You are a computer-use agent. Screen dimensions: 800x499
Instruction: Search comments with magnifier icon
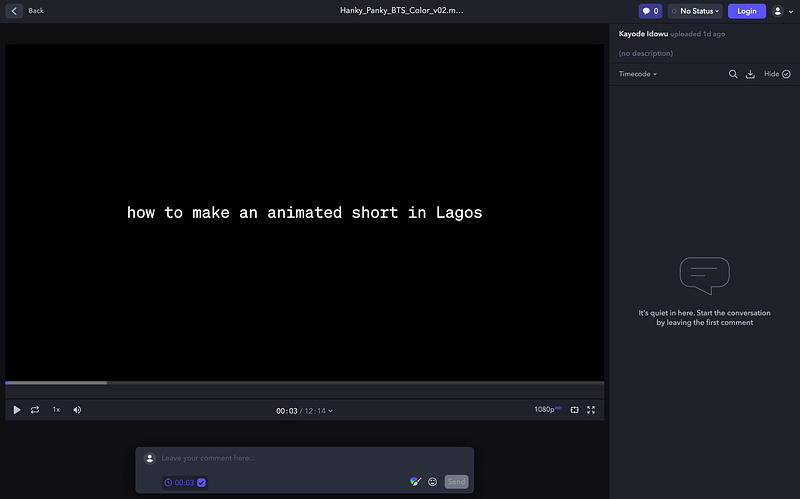pos(733,74)
